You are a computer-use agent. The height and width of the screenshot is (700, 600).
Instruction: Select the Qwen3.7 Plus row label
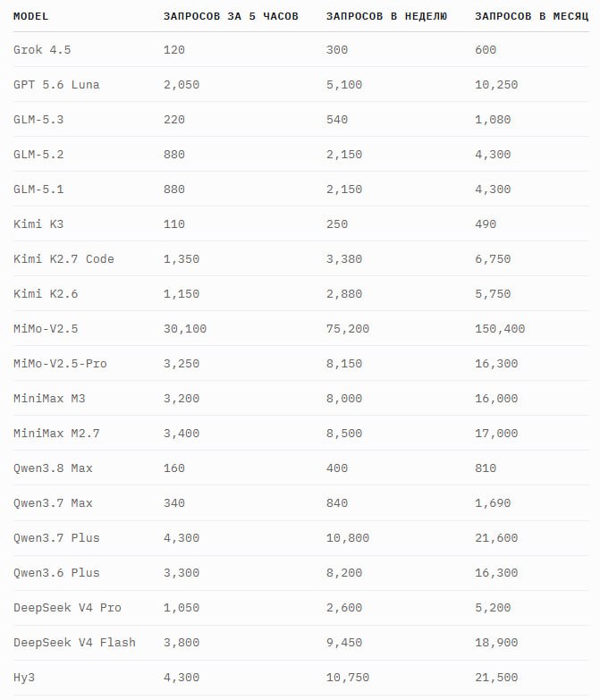[x=56, y=537]
